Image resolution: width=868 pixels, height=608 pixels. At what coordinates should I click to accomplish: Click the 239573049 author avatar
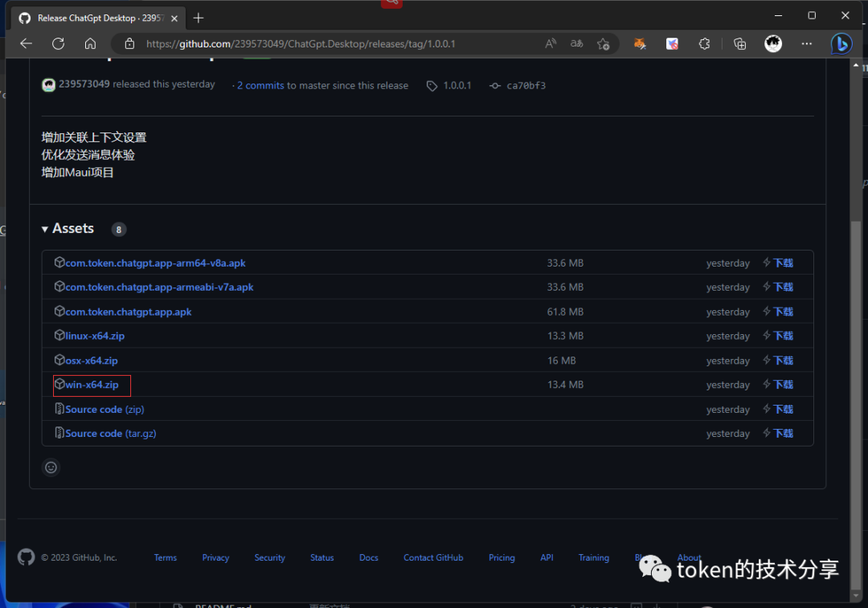coord(49,84)
